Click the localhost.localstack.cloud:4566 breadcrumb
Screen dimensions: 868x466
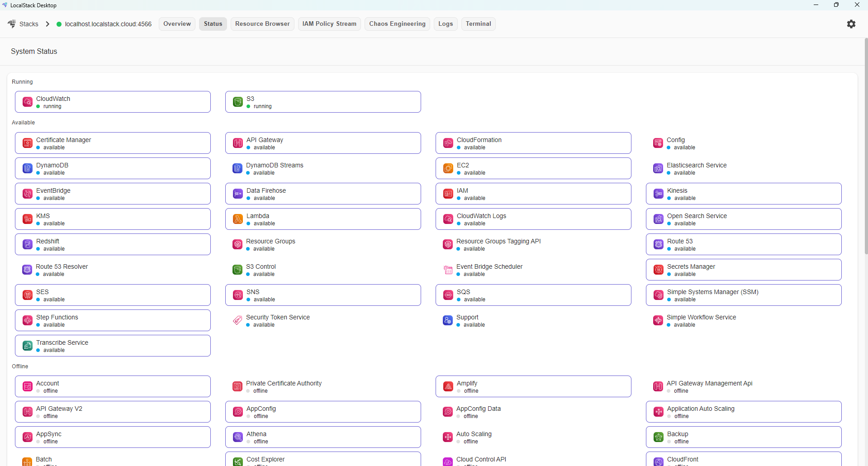tap(108, 24)
